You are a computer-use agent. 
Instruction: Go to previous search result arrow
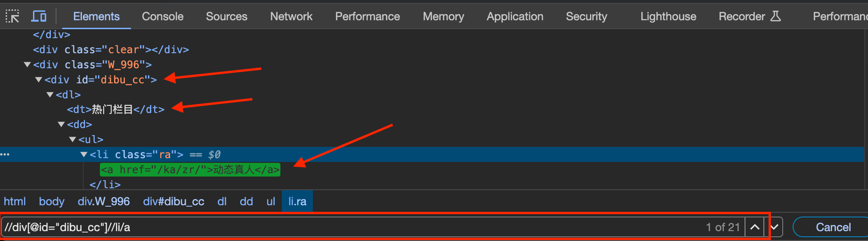point(754,227)
